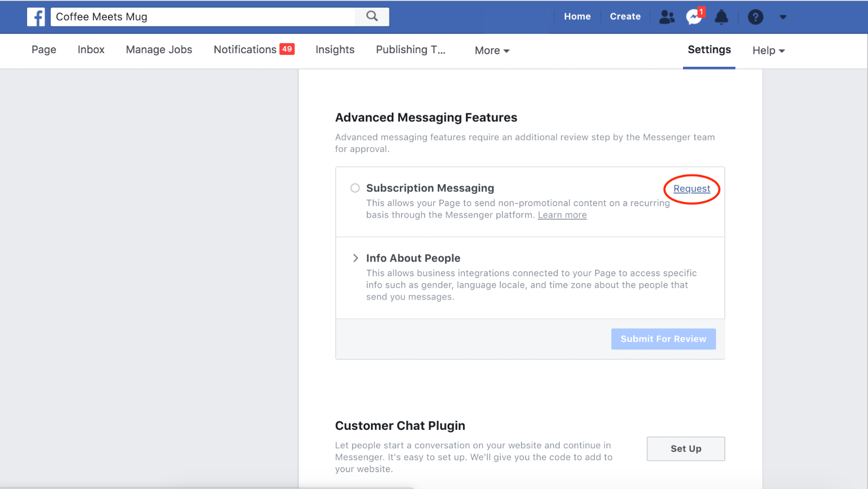Open the Inbox tab
Image resolution: width=868 pixels, height=489 pixels.
(91, 49)
